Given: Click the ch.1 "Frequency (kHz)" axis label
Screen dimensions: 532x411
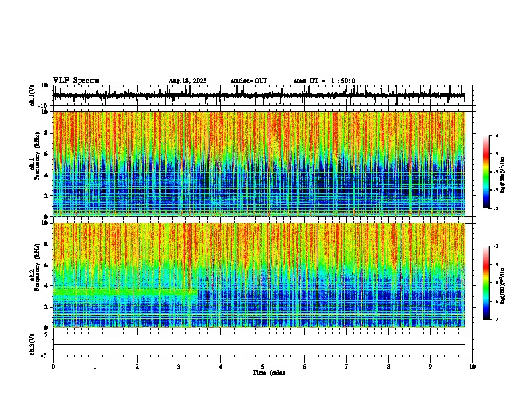Looking at the screenshot, I should pyautogui.click(x=38, y=156).
